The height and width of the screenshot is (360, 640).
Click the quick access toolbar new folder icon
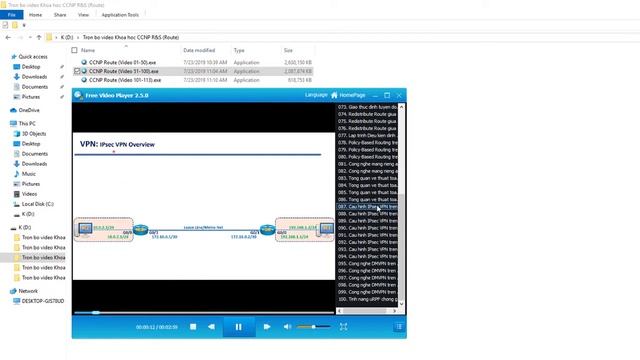point(15,25)
